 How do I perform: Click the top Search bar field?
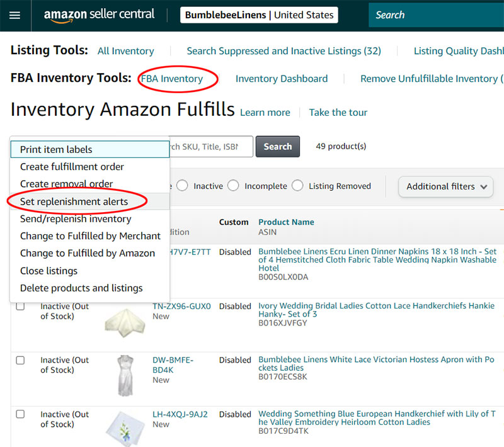click(x=436, y=15)
